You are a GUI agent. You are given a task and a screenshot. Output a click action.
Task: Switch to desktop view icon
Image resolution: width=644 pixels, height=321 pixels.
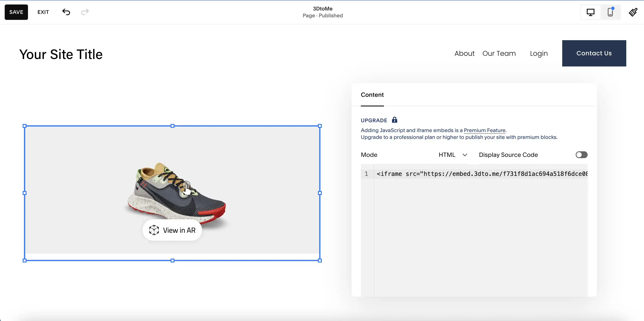pos(590,12)
